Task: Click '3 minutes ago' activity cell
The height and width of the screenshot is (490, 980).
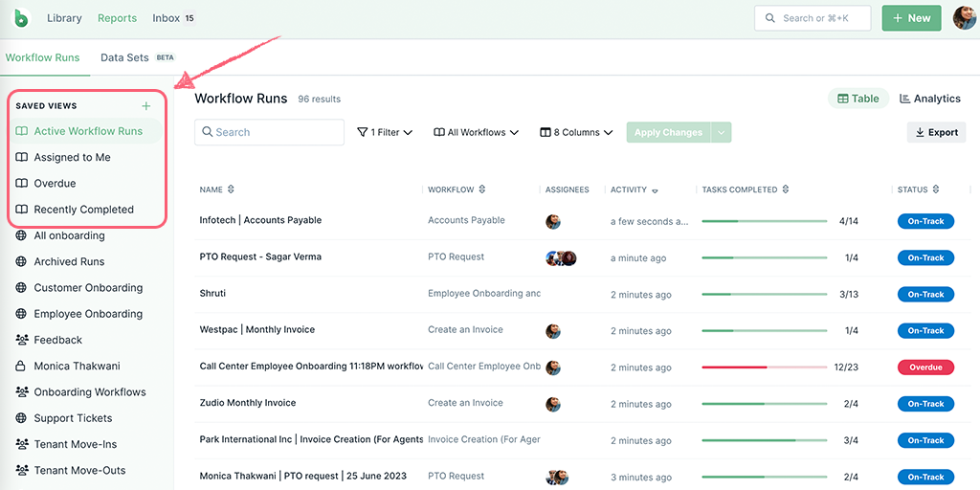Action: pyautogui.click(x=641, y=478)
